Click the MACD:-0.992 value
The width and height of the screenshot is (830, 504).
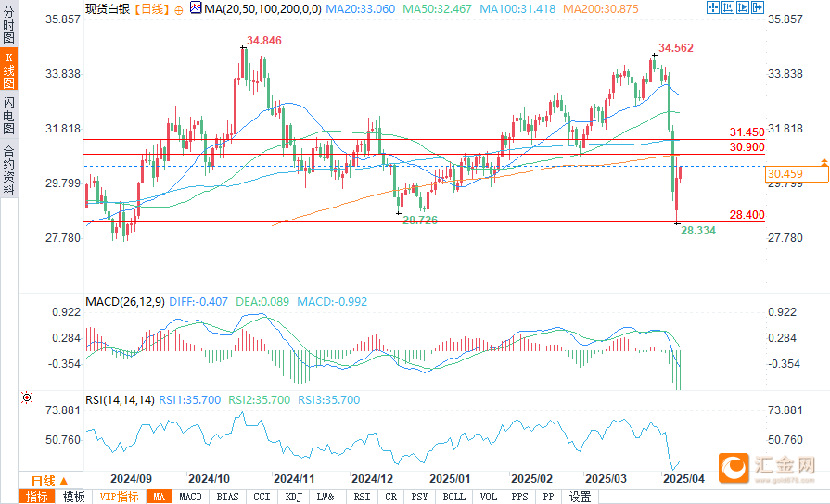click(332, 302)
